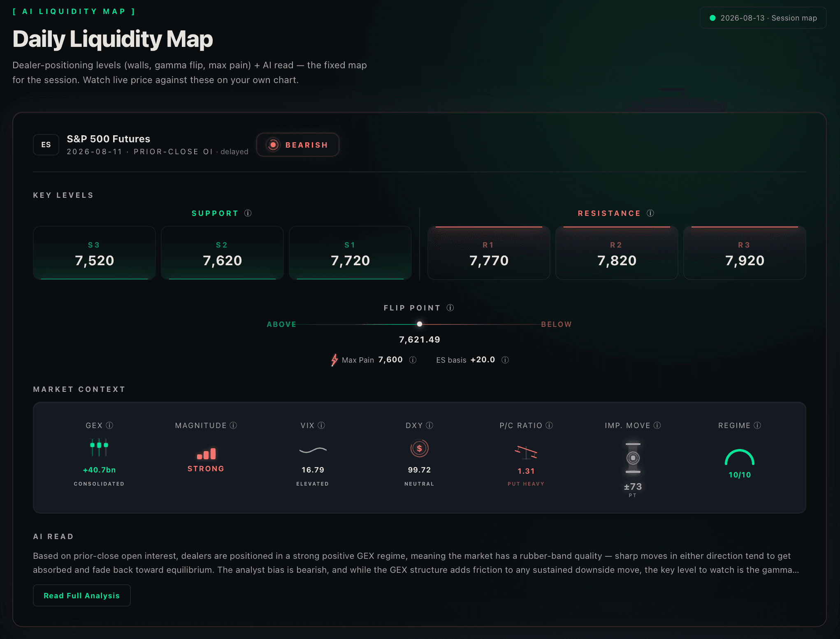
Task: Click the 2026-08-13 Session map pill
Action: pos(763,18)
